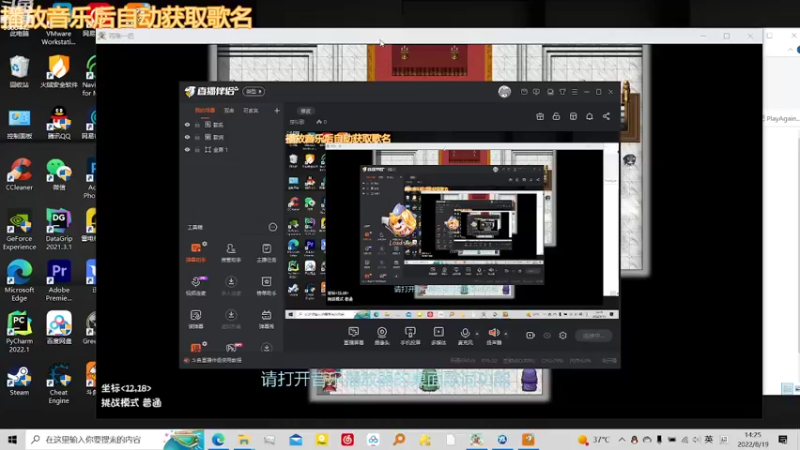Add live screen capture source
The image size is (800, 450).
(354, 336)
